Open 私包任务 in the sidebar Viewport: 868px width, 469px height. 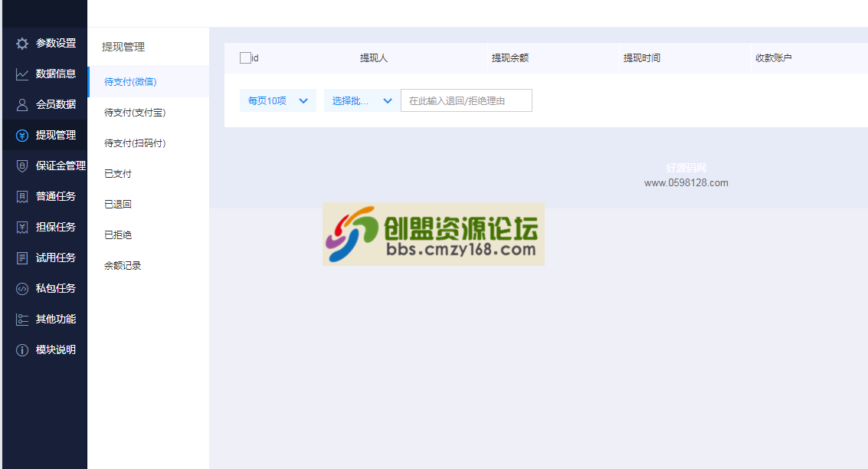click(45, 288)
